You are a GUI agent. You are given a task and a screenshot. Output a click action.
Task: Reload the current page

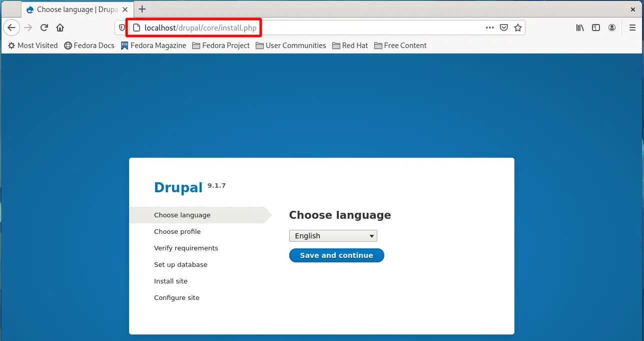44,28
